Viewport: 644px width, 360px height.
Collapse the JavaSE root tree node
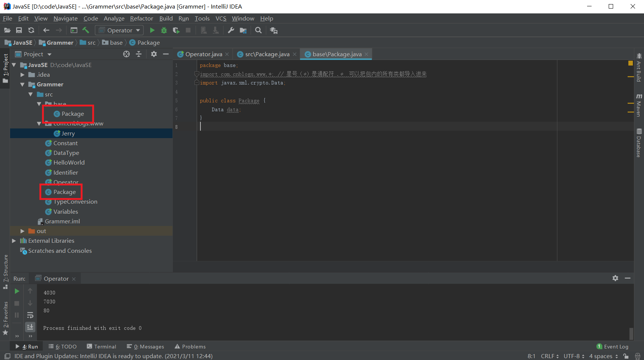coord(14,65)
